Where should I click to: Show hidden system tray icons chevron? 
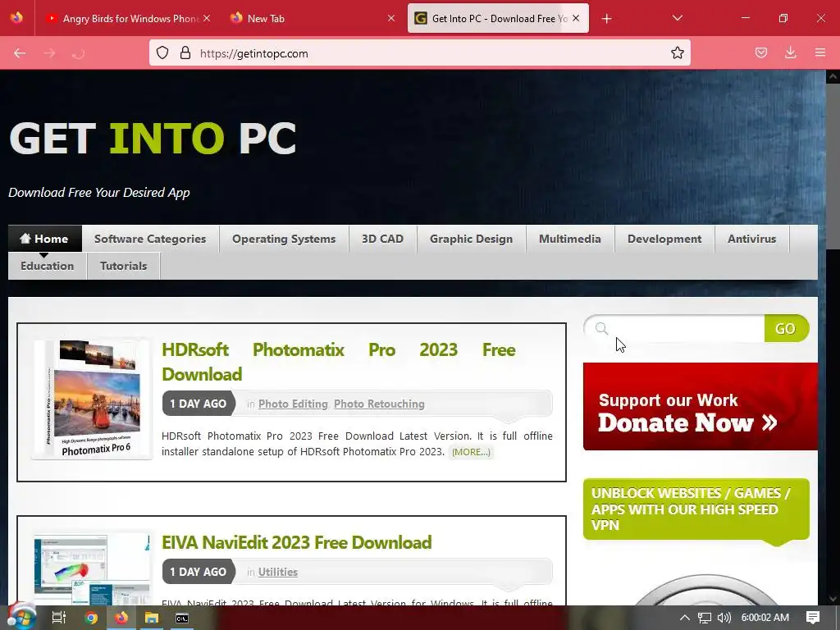[684, 617]
